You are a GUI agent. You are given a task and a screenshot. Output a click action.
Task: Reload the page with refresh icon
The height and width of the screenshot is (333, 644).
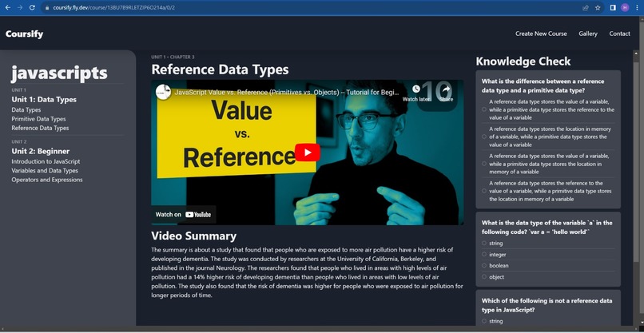tap(32, 7)
